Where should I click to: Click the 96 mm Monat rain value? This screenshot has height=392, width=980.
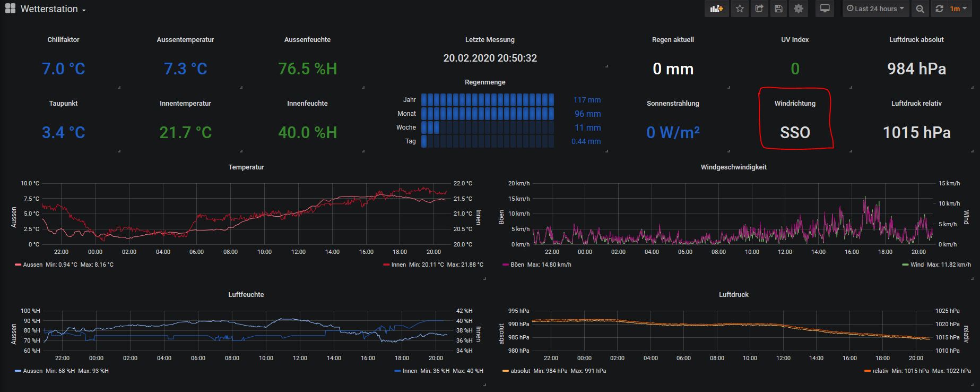click(588, 114)
